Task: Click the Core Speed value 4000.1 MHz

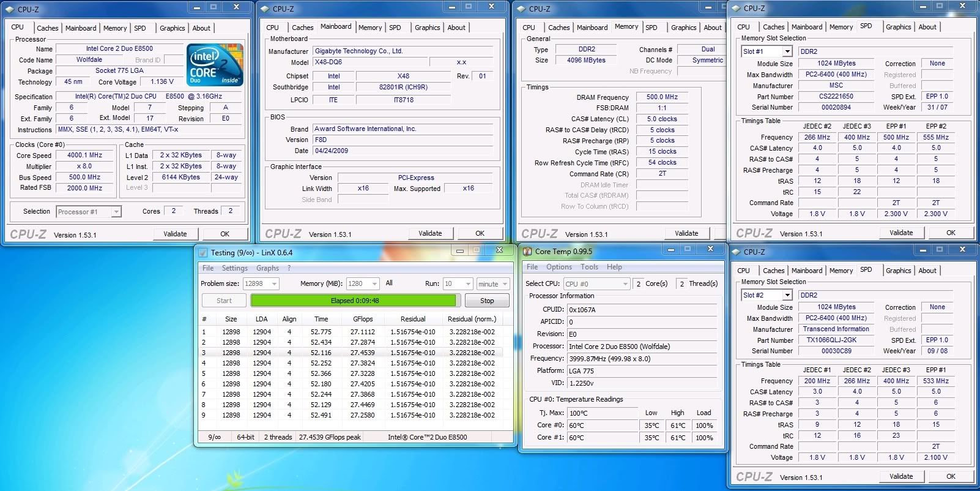Action: [84, 156]
